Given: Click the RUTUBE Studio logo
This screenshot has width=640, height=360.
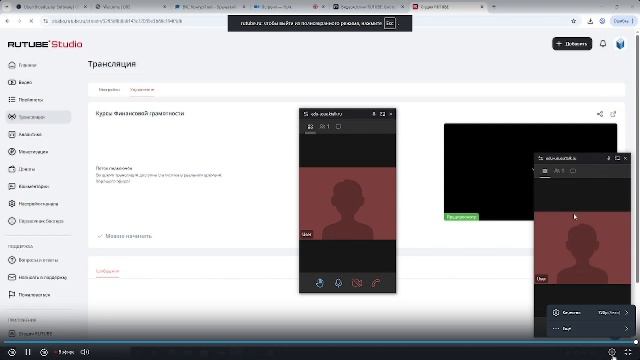Looking at the screenshot, I should click(x=45, y=44).
